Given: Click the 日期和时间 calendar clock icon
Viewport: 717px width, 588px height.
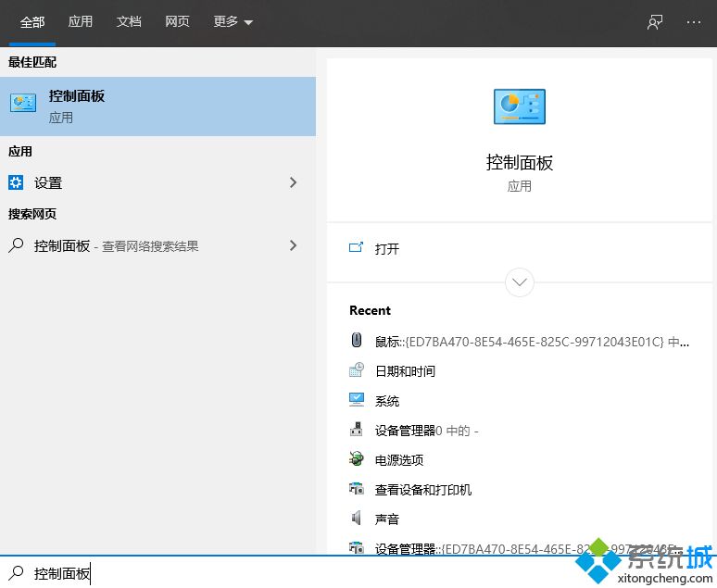Looking at the screenshot, I should [x=357, y=369].
